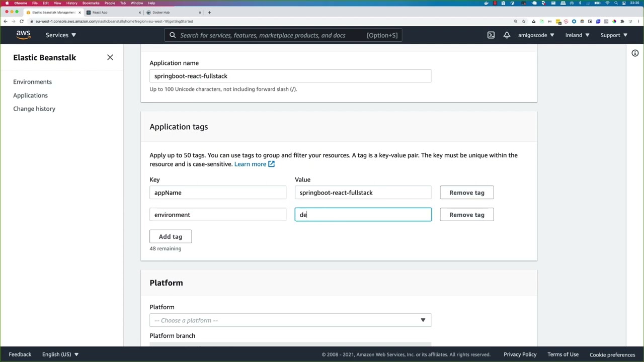Viewport: 644px width, 362px height.
Task: Expand the Support menu
Action: pos(614,35)
